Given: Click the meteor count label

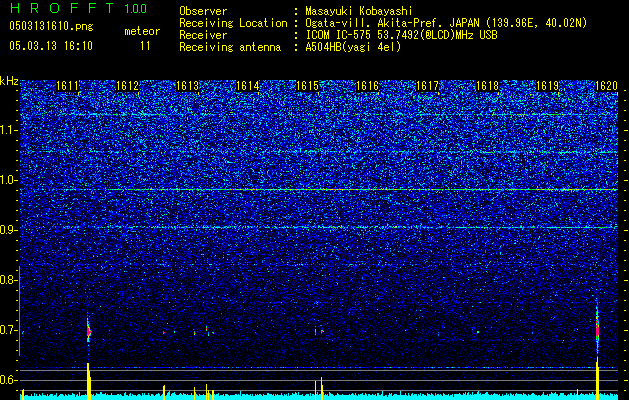Looking at the screenshot, I should pyautogui.click(x=142, y=31).
